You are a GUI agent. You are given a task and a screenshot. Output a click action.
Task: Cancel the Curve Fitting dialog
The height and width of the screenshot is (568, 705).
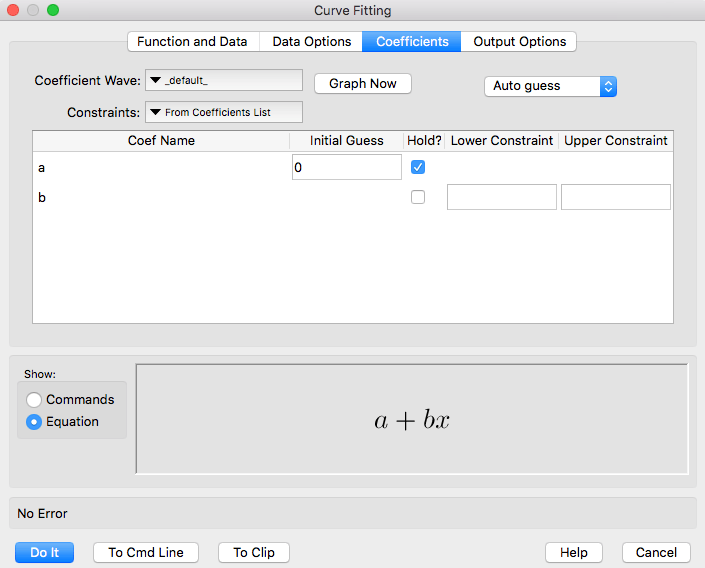656,552
